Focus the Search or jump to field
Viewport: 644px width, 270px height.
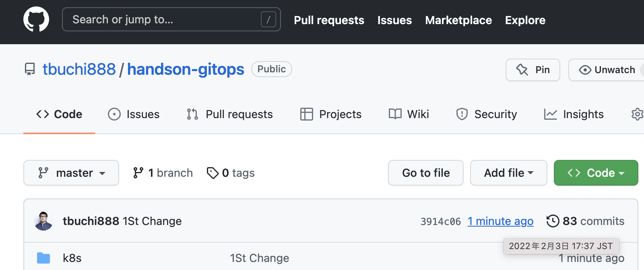tap(171, 19)
